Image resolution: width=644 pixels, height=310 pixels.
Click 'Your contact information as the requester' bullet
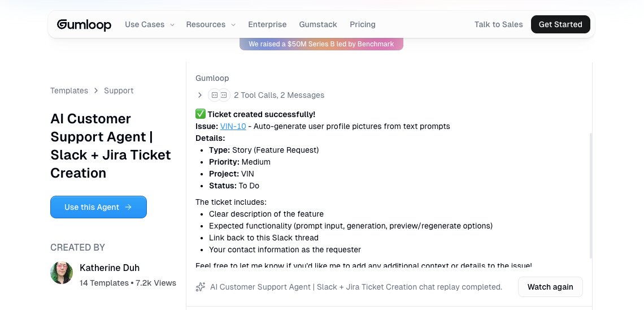click(285, 249)
